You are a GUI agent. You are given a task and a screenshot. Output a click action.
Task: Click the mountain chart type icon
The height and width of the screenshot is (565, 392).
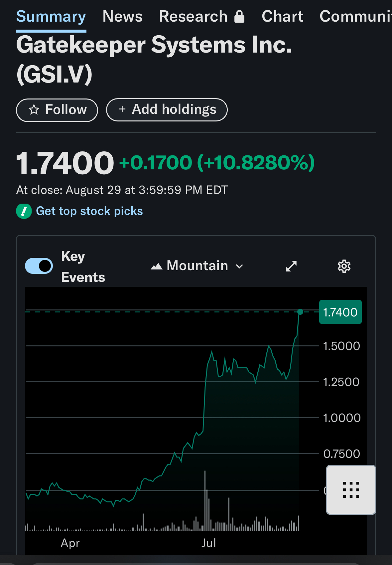tap(157, 266)
